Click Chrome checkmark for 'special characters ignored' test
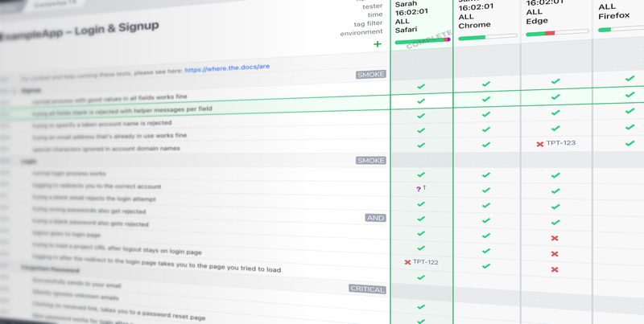The height and width of the screenshot is (324, 644). tap(486, 145)
